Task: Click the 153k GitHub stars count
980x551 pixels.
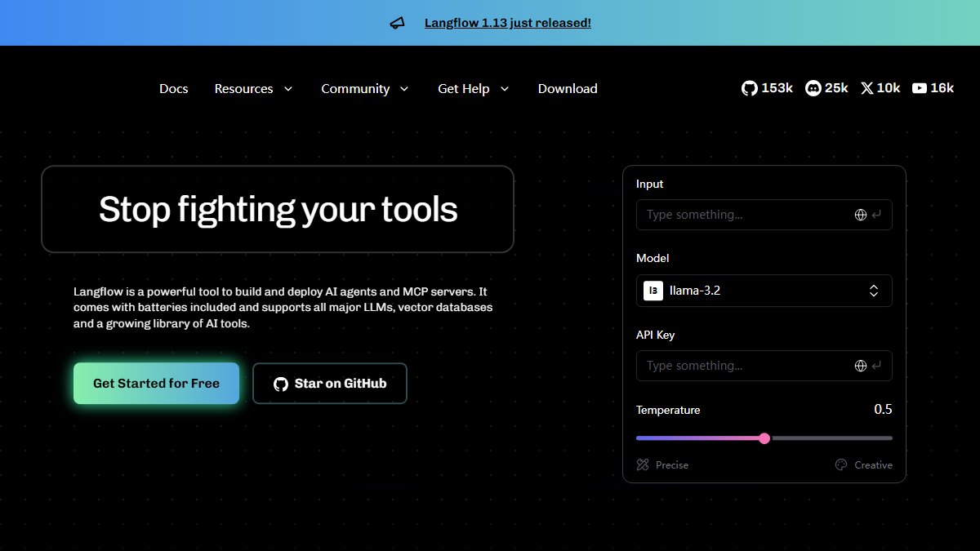Action: [x=777, y=88]
